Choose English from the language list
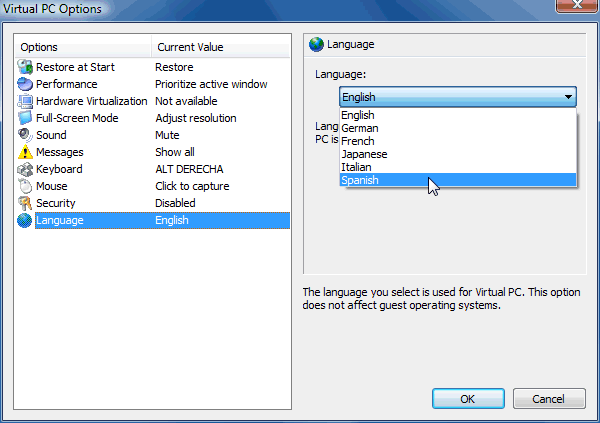600x423 pixels. [x=458, y=115]
